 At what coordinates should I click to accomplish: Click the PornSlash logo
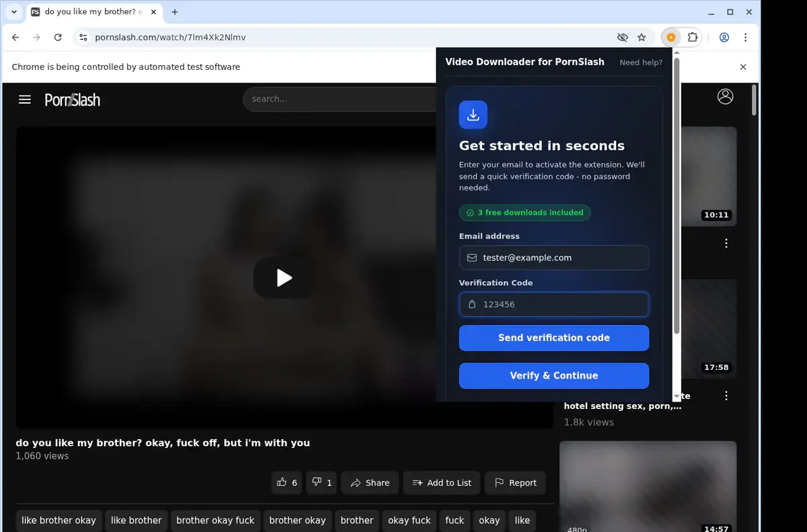click(x=73, y=100)
